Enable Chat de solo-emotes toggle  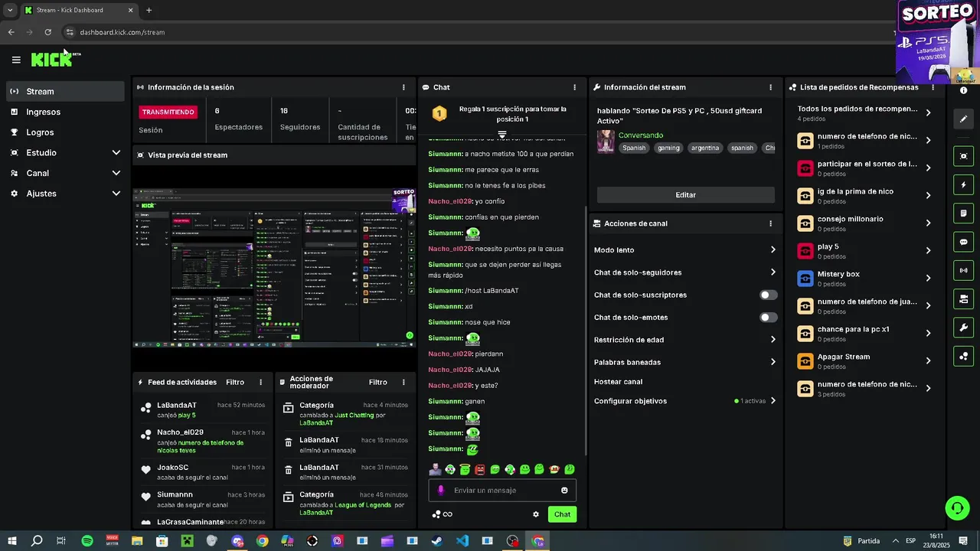click(768, 318)
